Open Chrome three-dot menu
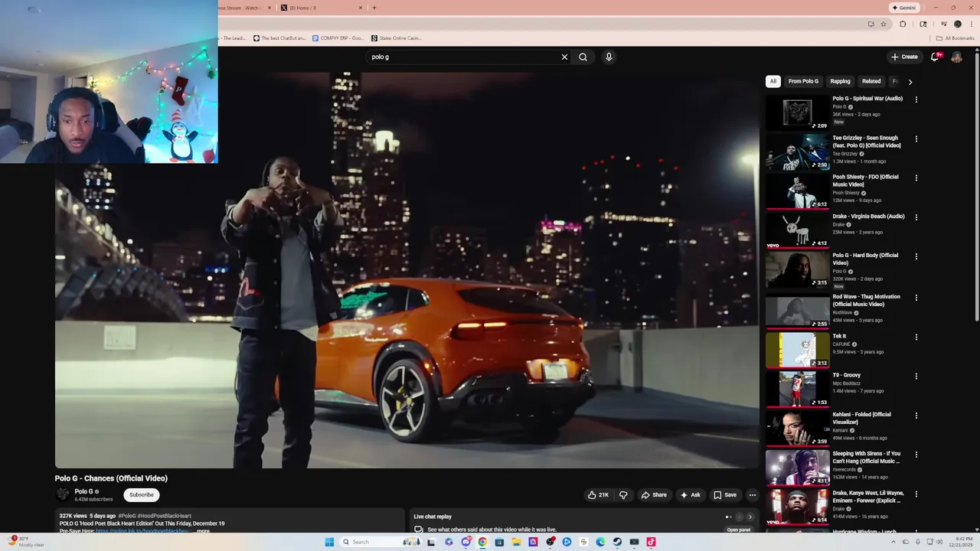 point(971,24)
